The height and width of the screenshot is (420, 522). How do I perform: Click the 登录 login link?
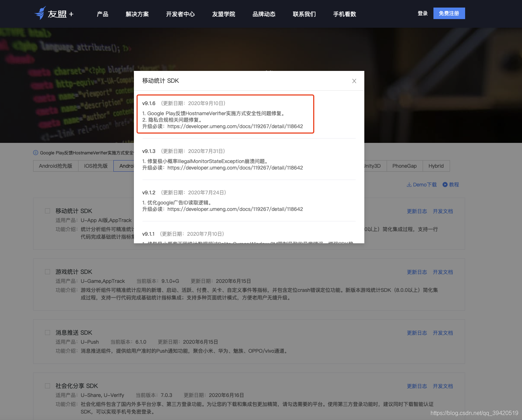pos(423,13)
